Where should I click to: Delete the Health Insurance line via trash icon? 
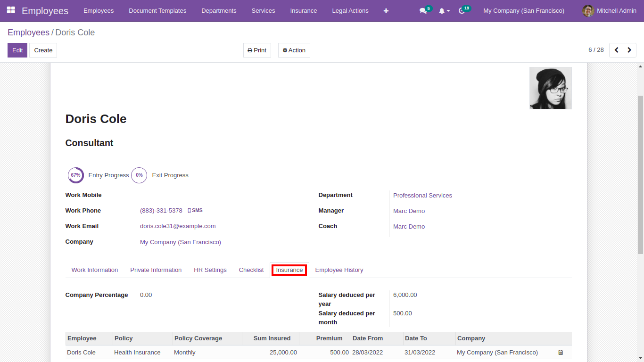click(x=560, y=352)
